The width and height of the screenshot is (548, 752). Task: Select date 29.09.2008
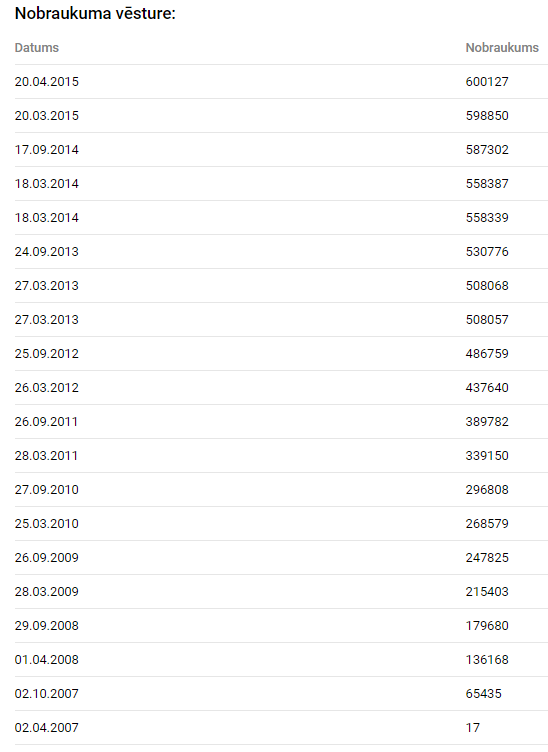tap(47, 626)
